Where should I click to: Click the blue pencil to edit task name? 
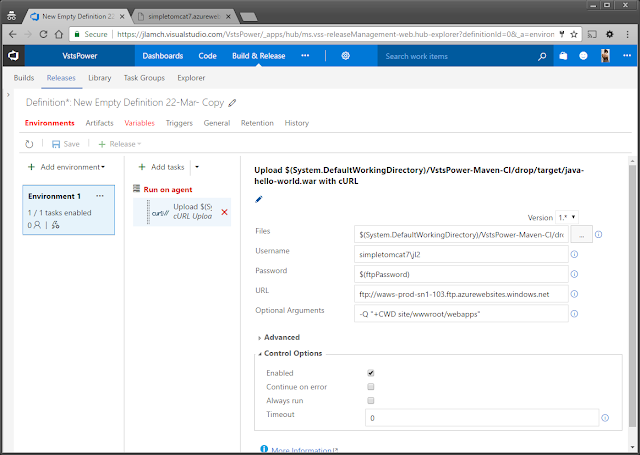258,199
